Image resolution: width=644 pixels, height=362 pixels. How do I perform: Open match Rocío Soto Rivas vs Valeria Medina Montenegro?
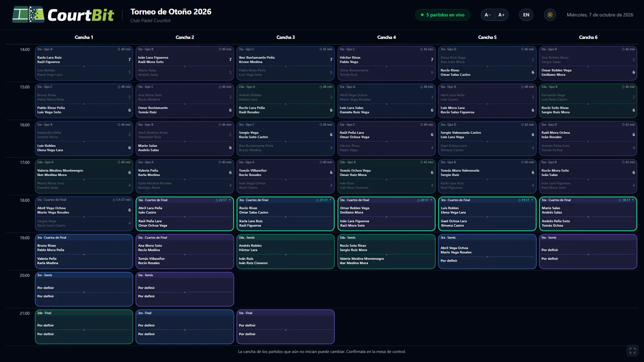click(386, 251)
